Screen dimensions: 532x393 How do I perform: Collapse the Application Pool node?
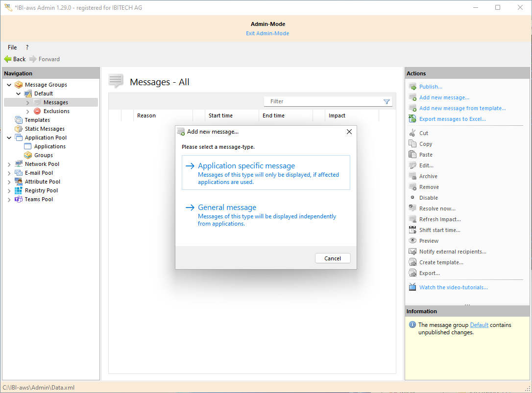(9, 138)
